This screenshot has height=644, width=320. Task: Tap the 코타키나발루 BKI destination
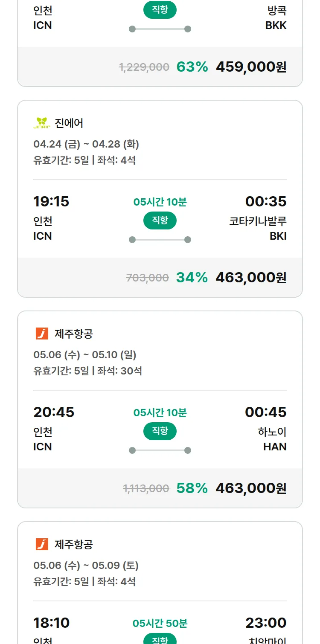click(x=258, y=228)
